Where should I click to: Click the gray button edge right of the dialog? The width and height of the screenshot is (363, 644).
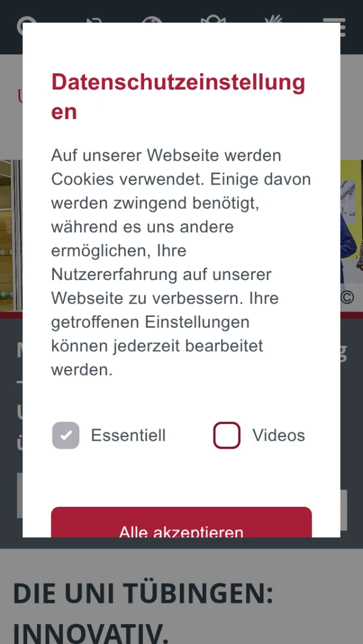[344, 510]
